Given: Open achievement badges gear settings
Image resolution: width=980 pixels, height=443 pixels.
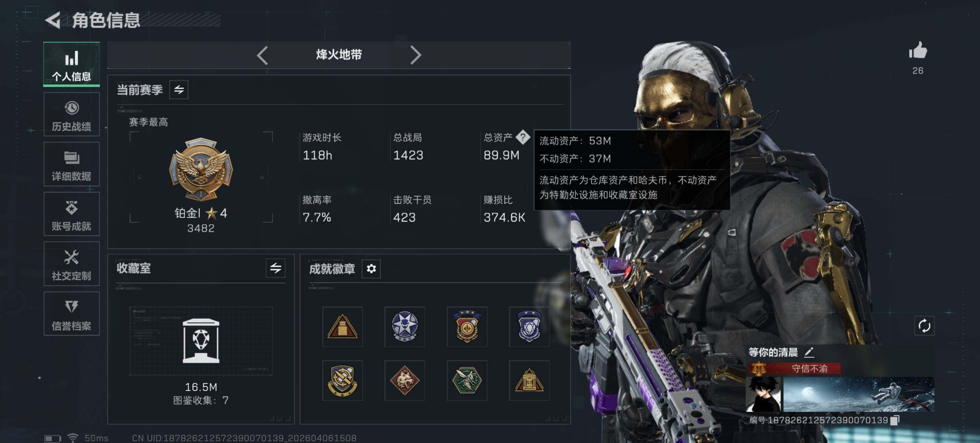Looking at the screenshot, I should tap(371, 269).
